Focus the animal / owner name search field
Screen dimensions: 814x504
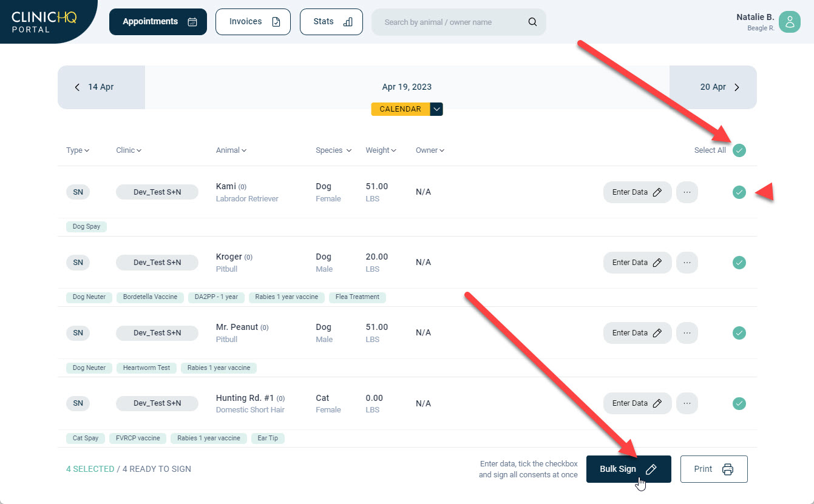(x=449, y=22)
